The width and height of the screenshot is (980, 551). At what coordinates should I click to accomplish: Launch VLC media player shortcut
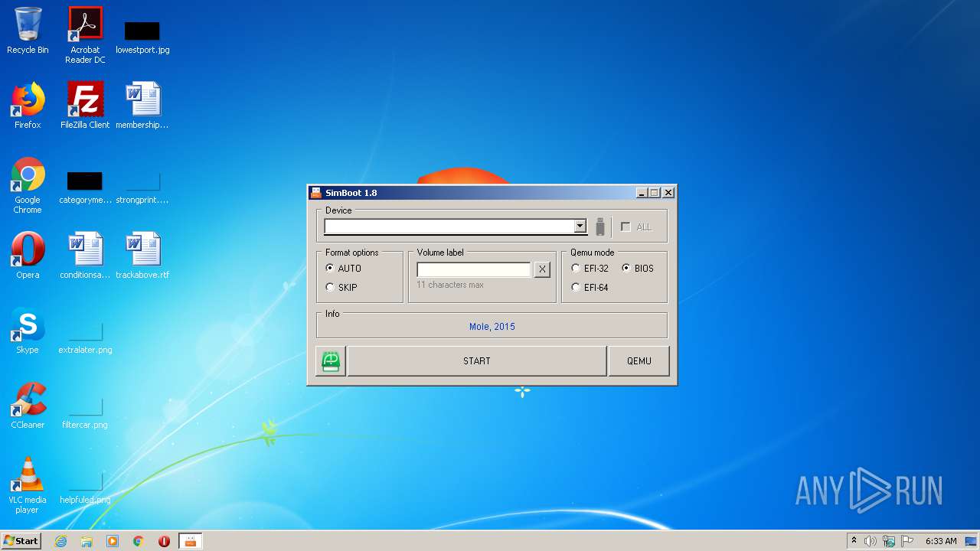pos(28,485)
